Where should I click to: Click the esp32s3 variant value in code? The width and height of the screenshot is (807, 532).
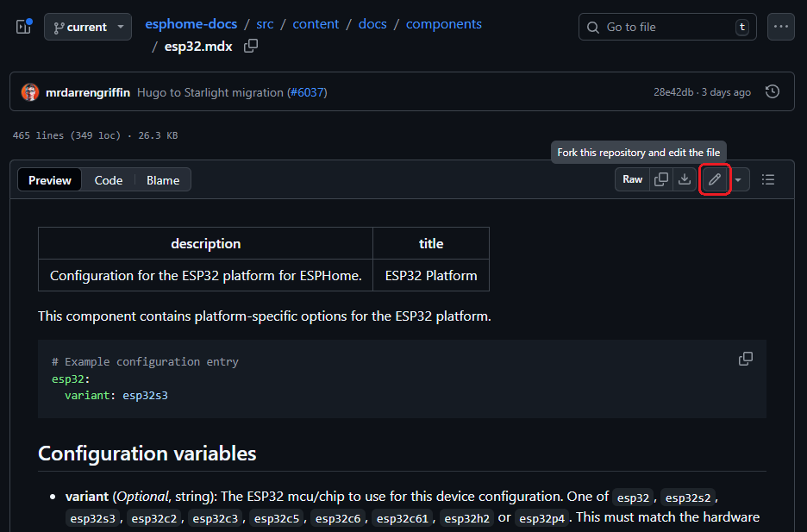tap(145, 395)
